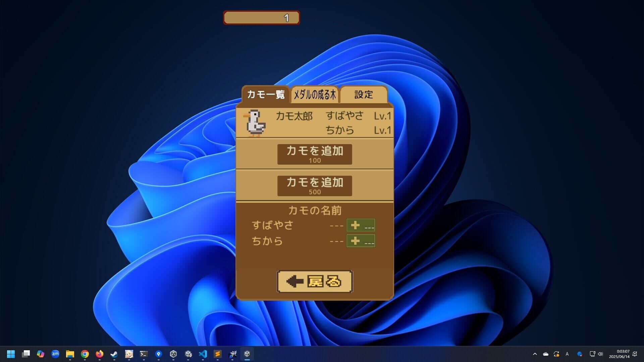Open Visual Studio Code from the taskbar
Screen dimensions: 644x362
pyautogui.click(x=203, y=354)
